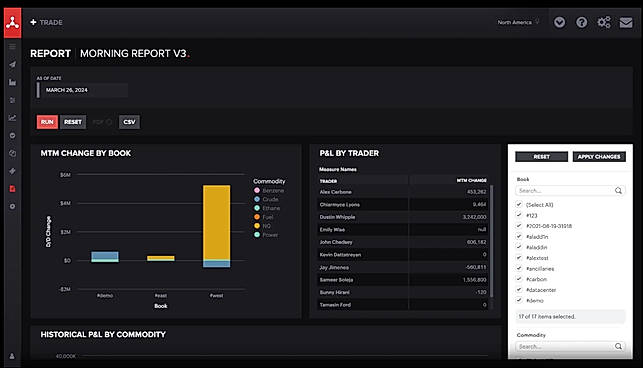Viewport: 643px width, 368px height.
Task: Click the red application logo icon
Action: point(12,23)
